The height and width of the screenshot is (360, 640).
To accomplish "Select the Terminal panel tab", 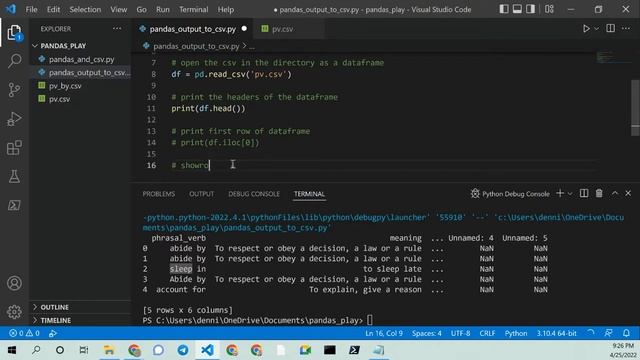I will point(309,194).
